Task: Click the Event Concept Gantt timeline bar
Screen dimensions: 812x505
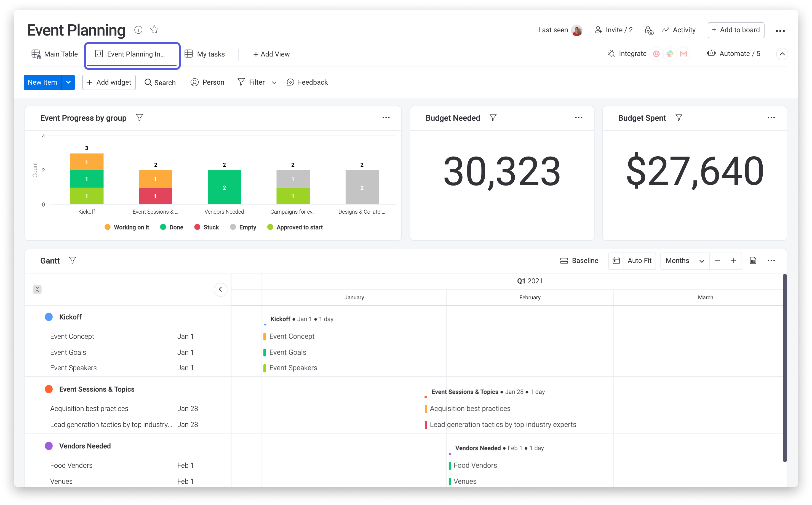Action: [x=265, y=336]
